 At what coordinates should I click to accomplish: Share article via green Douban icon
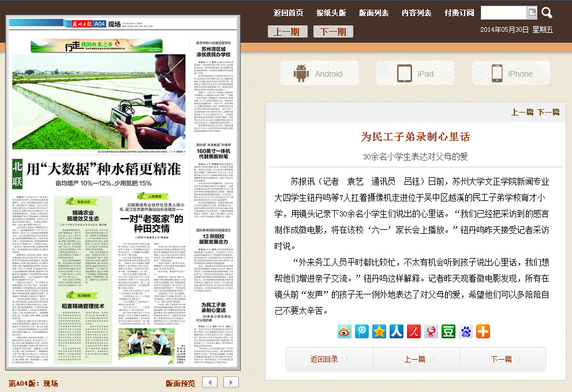click(448, 331)
